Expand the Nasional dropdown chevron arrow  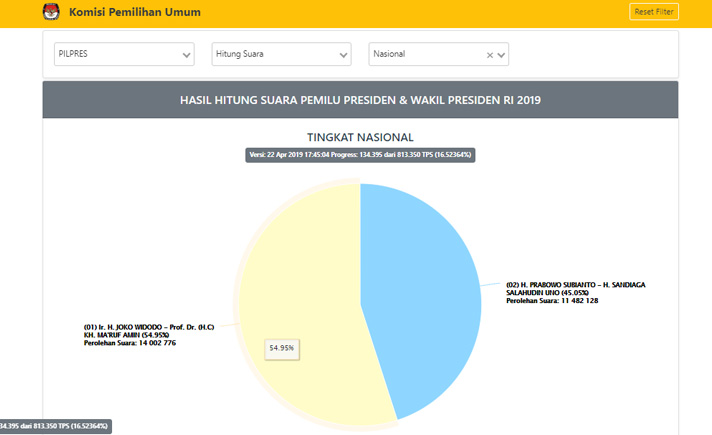pyautogui.click(x=501, y=55)
